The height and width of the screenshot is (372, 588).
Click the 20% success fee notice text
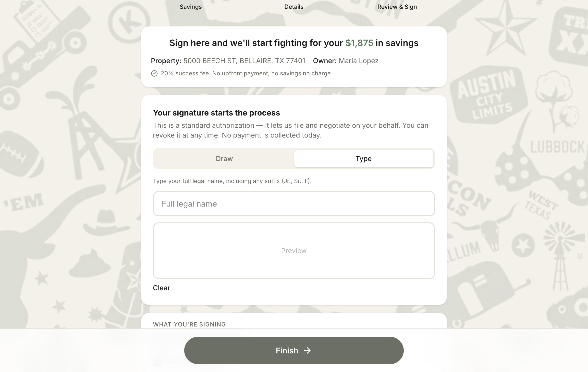(x=246, y=73)
